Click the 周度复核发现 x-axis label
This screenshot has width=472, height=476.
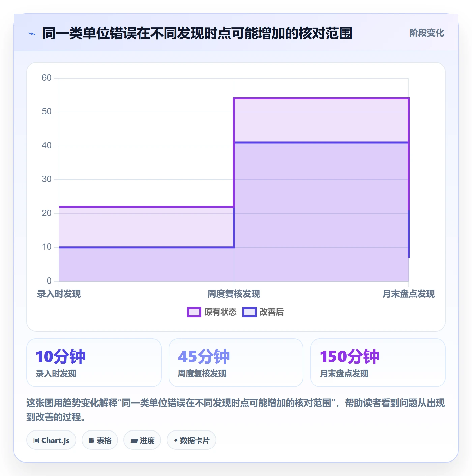click(234, 294)
